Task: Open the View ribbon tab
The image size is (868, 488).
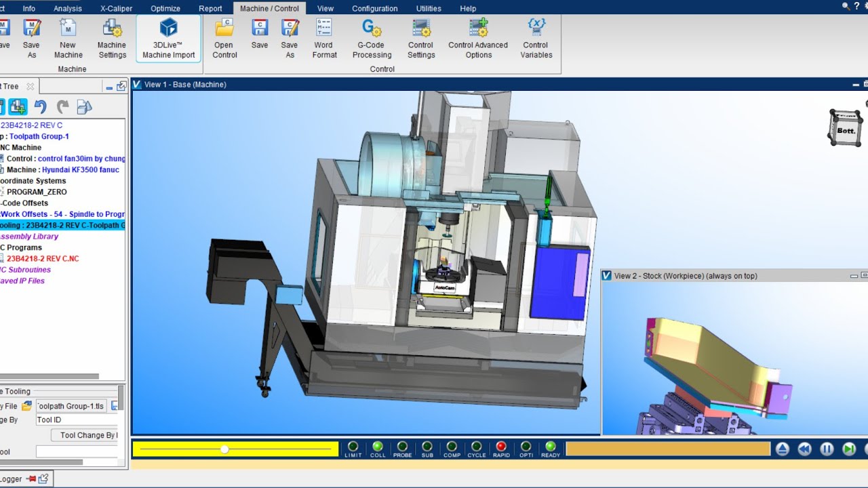Action: (325, 8)
